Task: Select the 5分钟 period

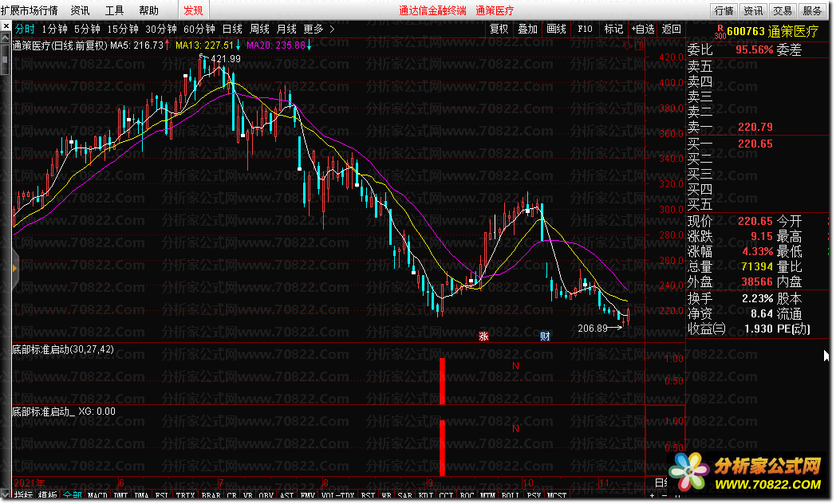Action: tap(88, 29)
